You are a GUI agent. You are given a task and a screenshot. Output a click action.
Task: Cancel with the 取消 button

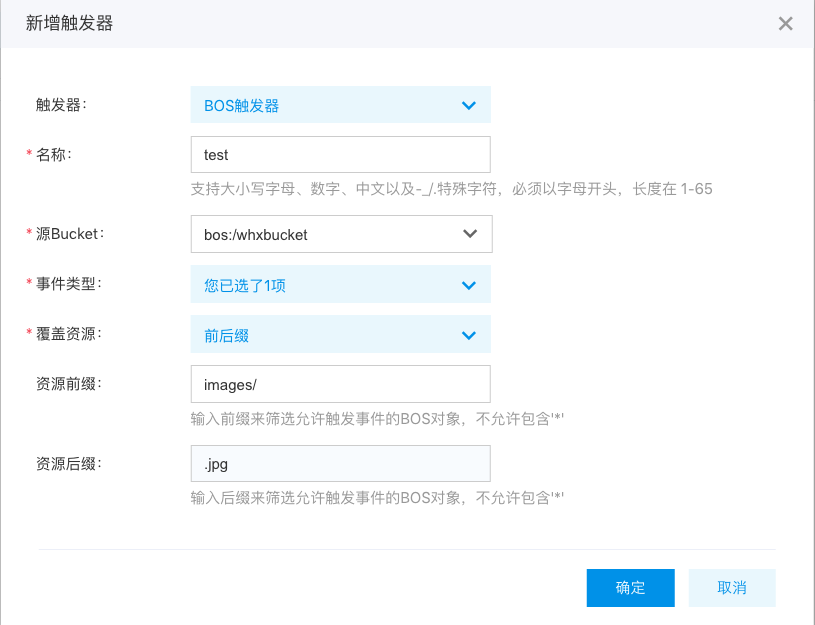(x=732, y=588)
